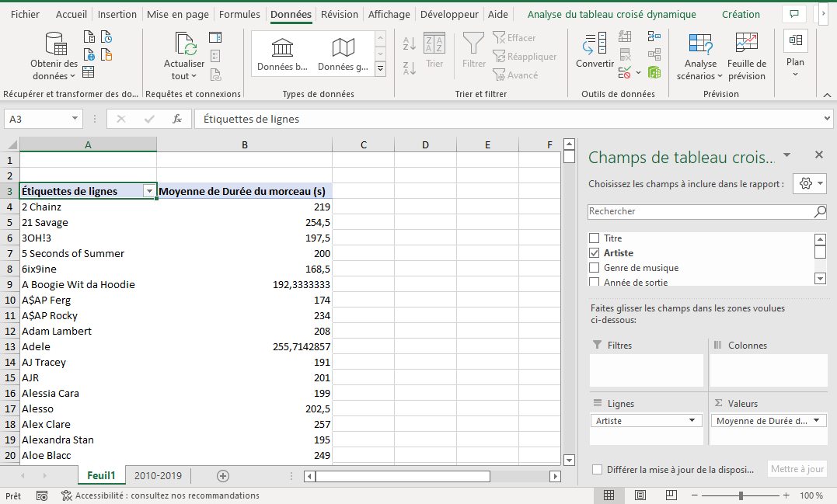This screenshot has height=504, width=837.
Task: Create a Feuille de prévision
Action: 747,56
